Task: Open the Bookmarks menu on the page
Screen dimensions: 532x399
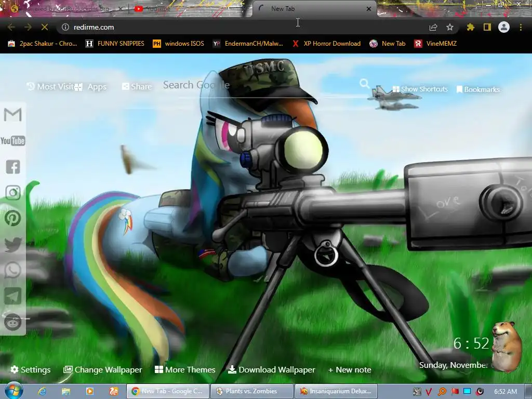Action: pos(478,89)
